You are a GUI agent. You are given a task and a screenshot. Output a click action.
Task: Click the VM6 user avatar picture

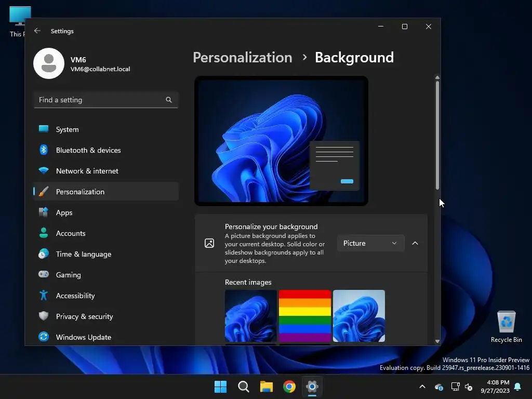point(49,63)
